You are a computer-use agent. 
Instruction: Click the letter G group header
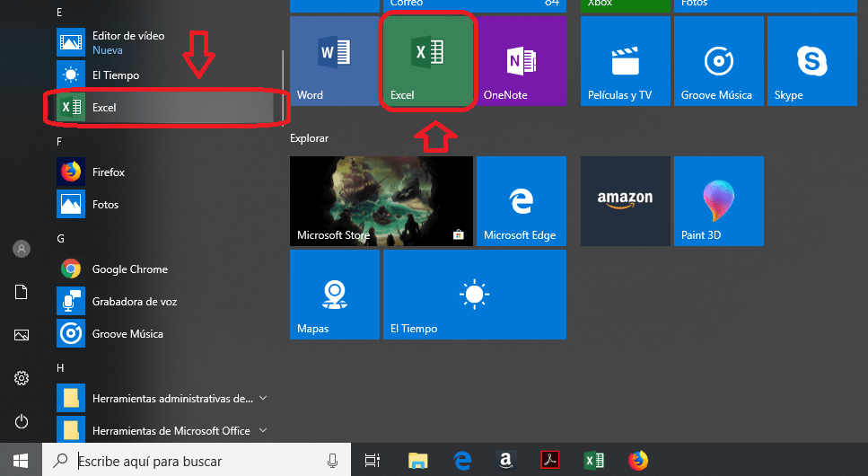(60, 238)
